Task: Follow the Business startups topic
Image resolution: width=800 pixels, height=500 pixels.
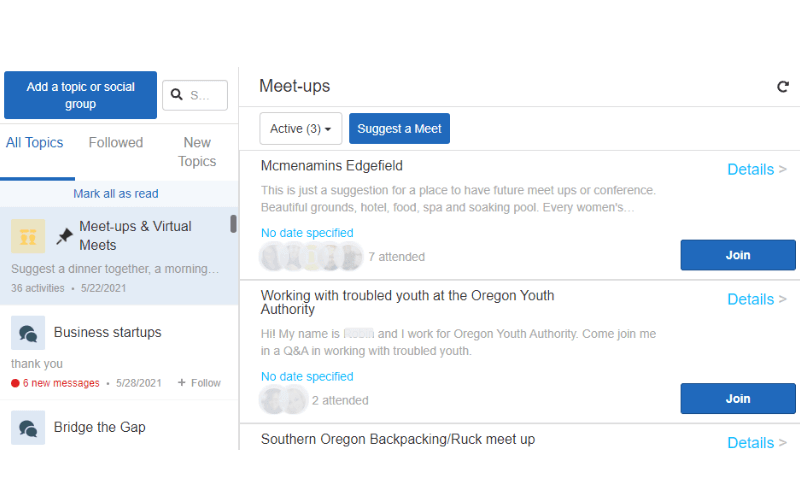Action: click(x=199, y=383)
